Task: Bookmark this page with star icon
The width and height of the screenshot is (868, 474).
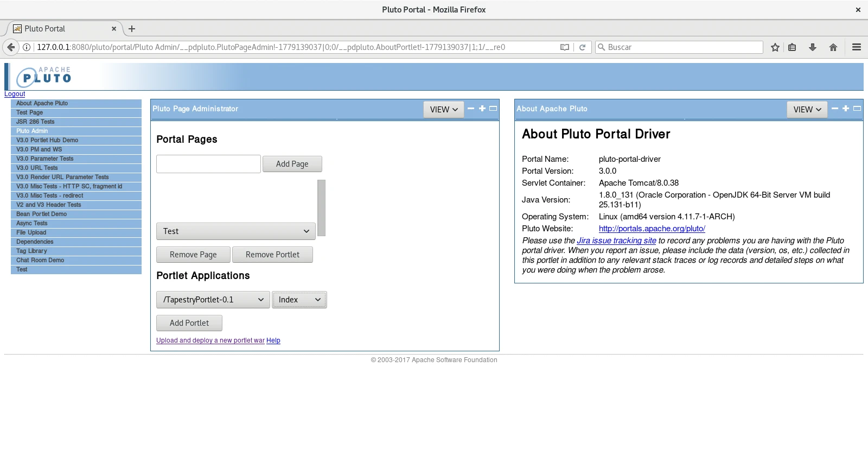Action: (x=775, y=47)
